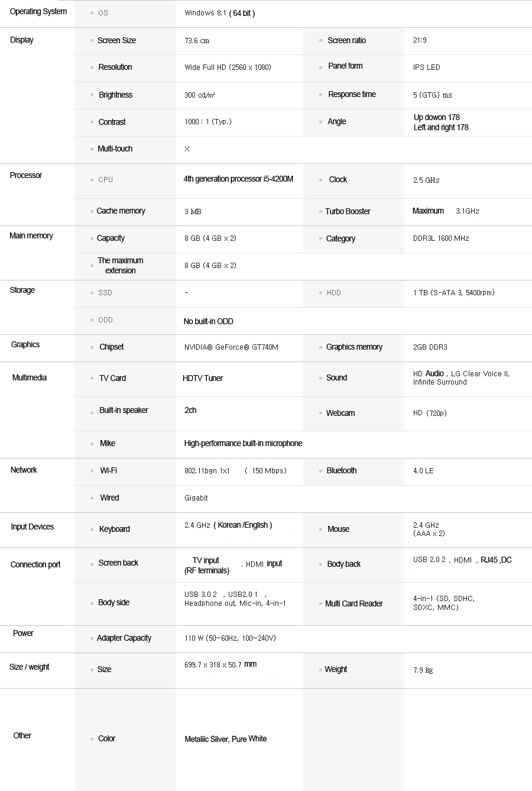Select the IPS LED panel value

pos(426,67)
